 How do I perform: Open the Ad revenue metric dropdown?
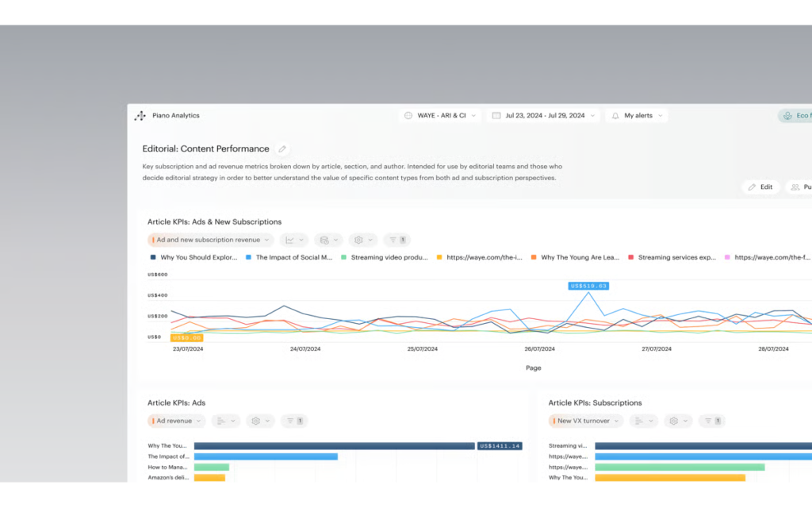tap(177, 421)
